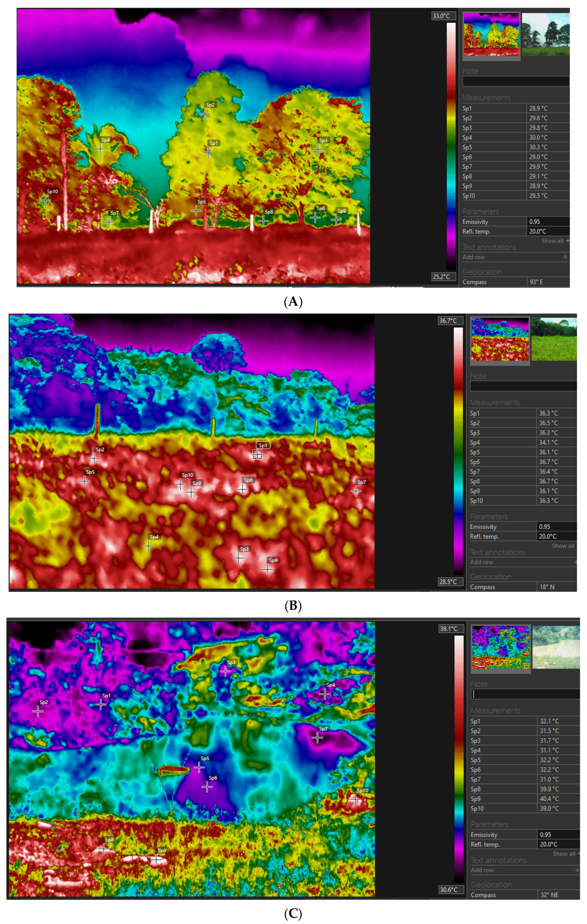Screen dimensions: 587x924
Task: Pick the Sp7 crosshair in thermal image C
Action: tap(317, 738)
